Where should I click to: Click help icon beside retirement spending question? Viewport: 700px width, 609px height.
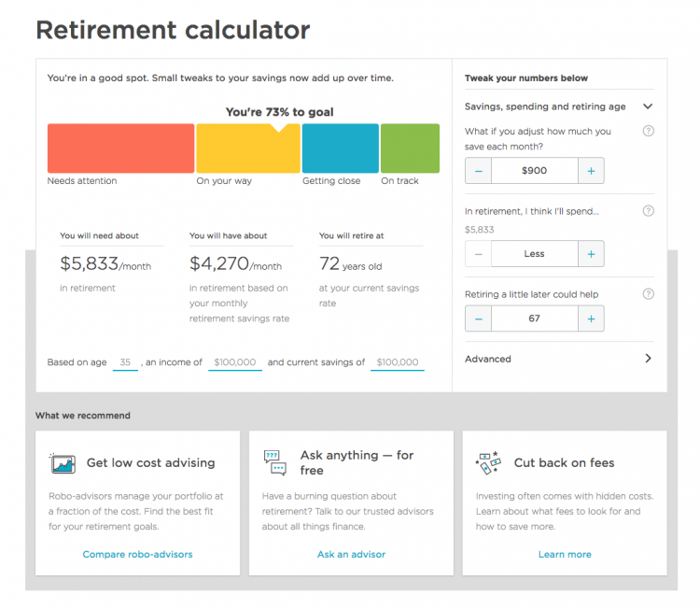click(x=649, y=211)
